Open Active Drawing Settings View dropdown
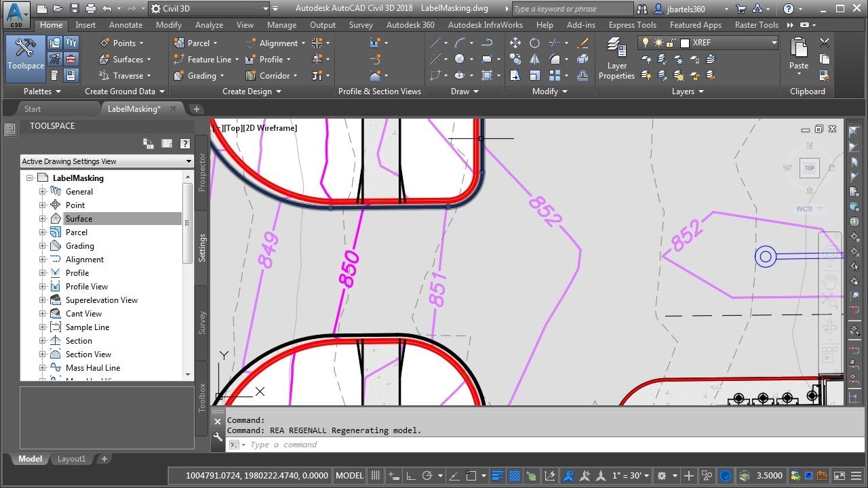868x488 pixels. pos(107,161)
